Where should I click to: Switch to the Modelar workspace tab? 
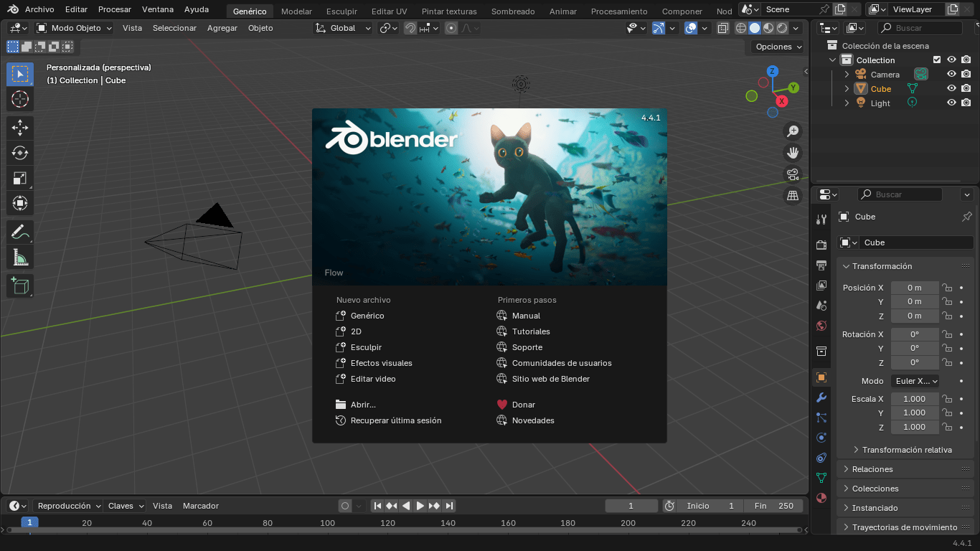(x=296, y=11)
